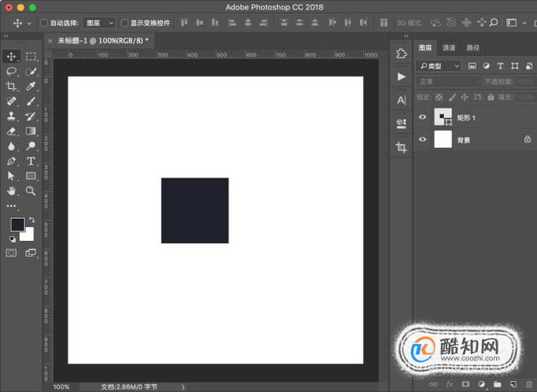Select the Path Selection tool
Image resolution: width=537 pixels, height=392 pixels.
pos(11,176)
